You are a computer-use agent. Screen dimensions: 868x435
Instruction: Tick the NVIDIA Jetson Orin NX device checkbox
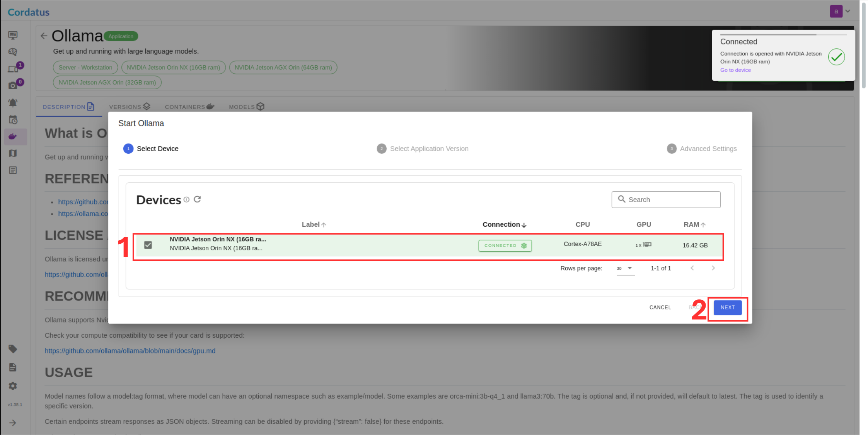tap(148, 245)
